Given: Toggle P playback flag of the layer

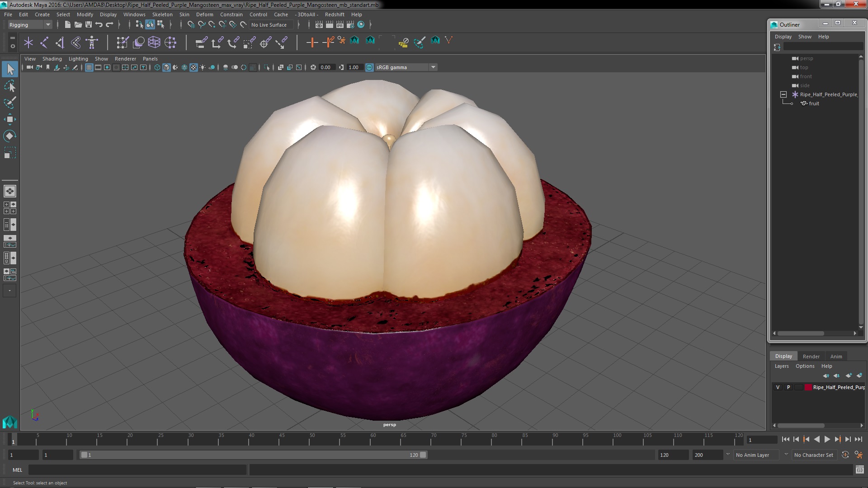Looking at the screenshot, I should [788, 387].
